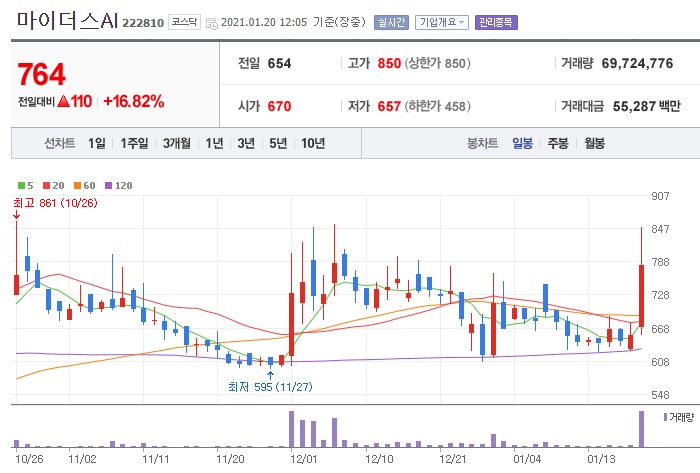This screenshot has width=700, height=473.
Task: Select the 10년 line chart period
Action: (312, 143)
